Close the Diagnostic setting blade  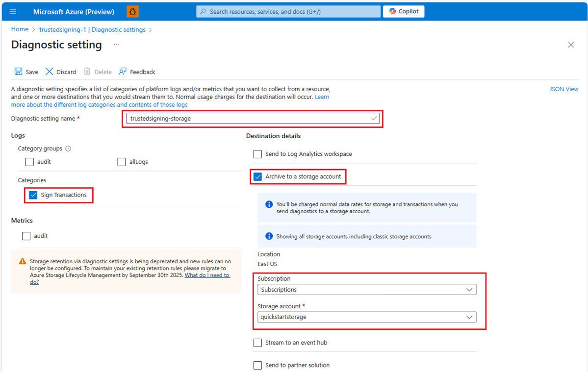(x=571, y=45)
